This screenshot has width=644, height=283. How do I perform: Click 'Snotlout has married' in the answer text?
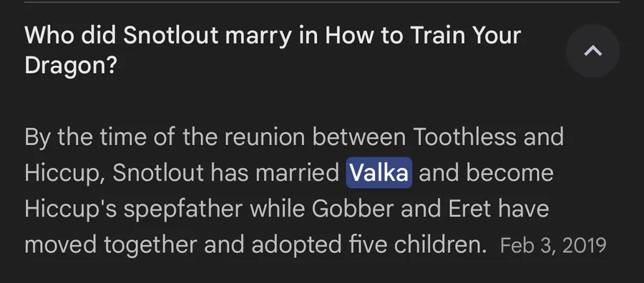coord(225,173)
